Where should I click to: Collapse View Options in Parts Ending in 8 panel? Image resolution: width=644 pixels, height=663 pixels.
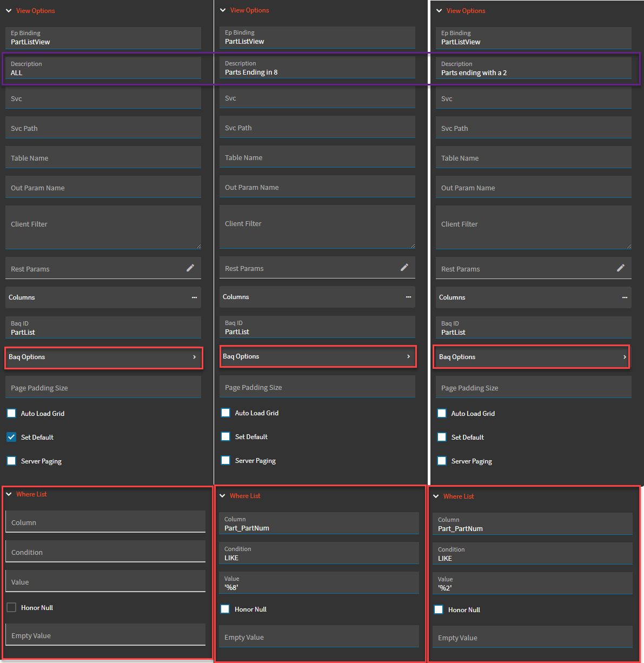click(x=223, y=10)
